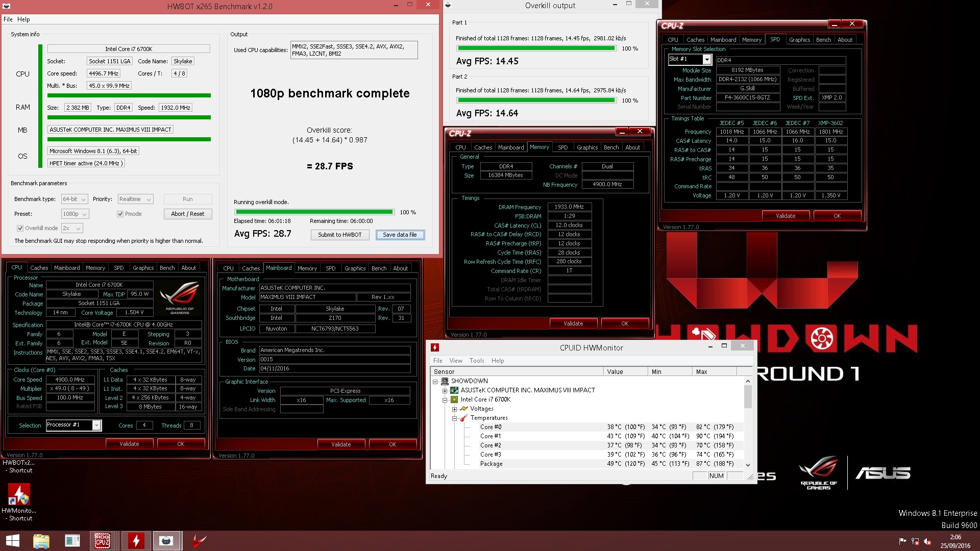Click the network status tray icon
980x551 pixels.
coord(915,541)
